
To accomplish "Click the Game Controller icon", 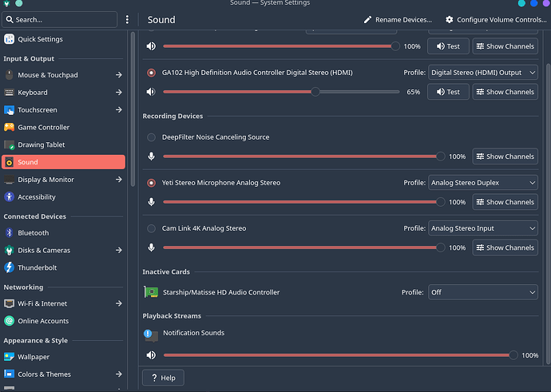I will 9,127.
